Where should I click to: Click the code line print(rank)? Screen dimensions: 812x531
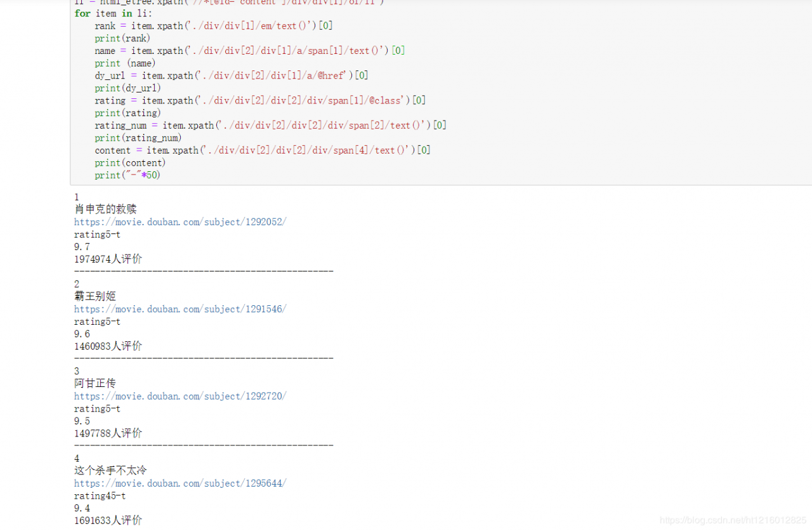122,38
